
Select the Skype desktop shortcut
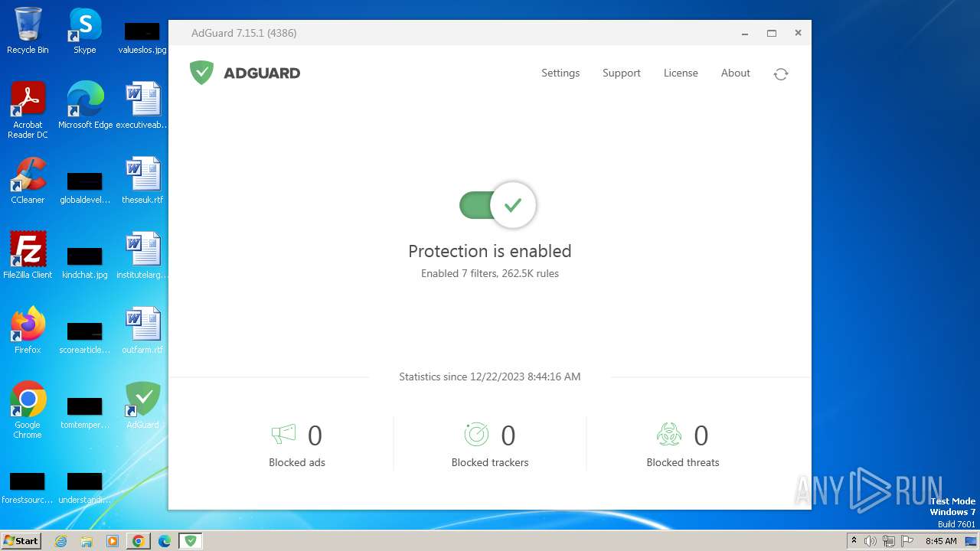[85, 31]
